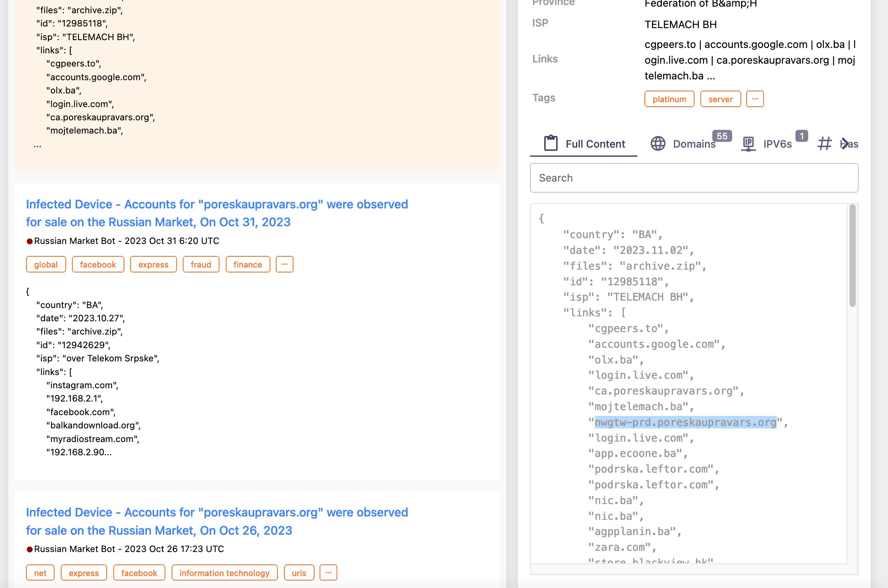Click the IPV6s count badge 1
The height and width of the screenshot is (588, 888).
tap(802, 136)
